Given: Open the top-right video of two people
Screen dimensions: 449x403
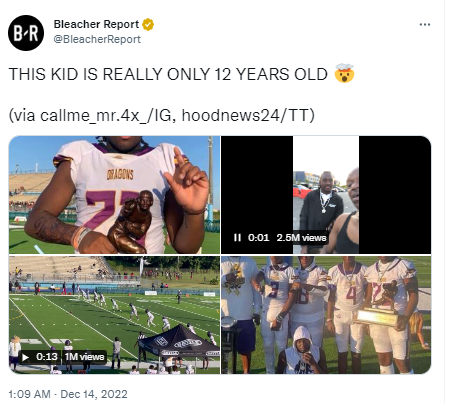Looking at the screenshot, I should click(x=326, y=195).
